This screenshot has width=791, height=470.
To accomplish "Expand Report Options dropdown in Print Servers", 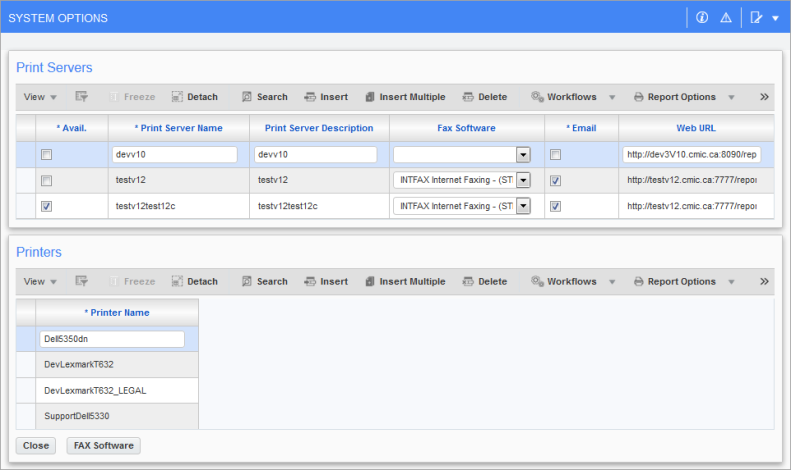I will pyautogui.click(x=731, y=97).
